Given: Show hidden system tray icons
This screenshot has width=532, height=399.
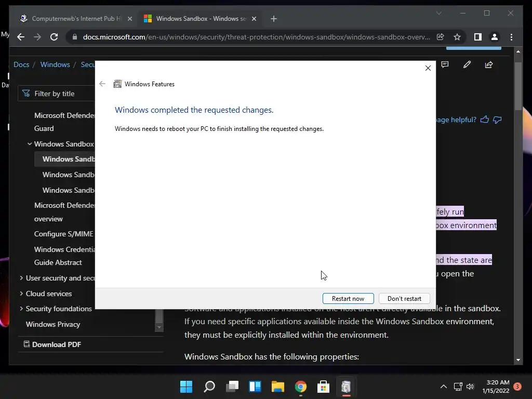Looking at the screenshot, I should [x=444, y=387].
